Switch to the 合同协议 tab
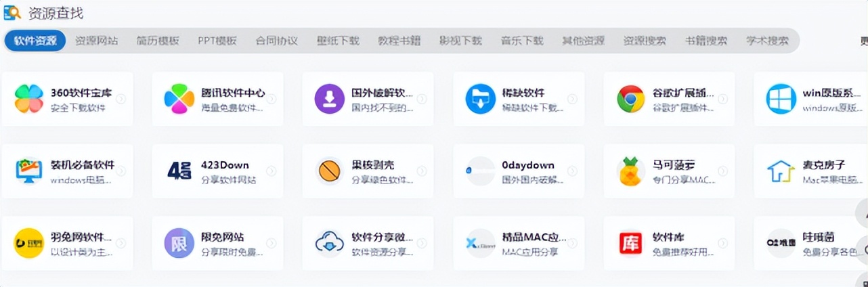Image resolution: width=868 pixels, height=287 pixels. pos(277,41)
